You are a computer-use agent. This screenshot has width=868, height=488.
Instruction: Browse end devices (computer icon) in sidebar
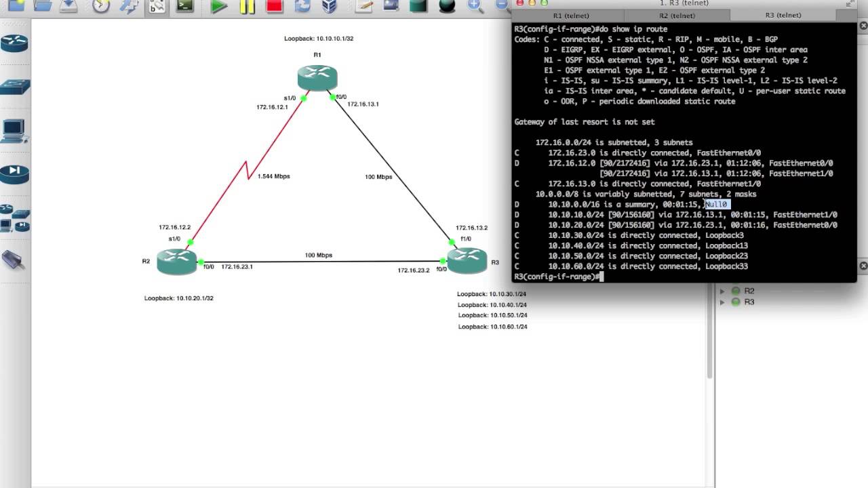(x=14, y=130)
